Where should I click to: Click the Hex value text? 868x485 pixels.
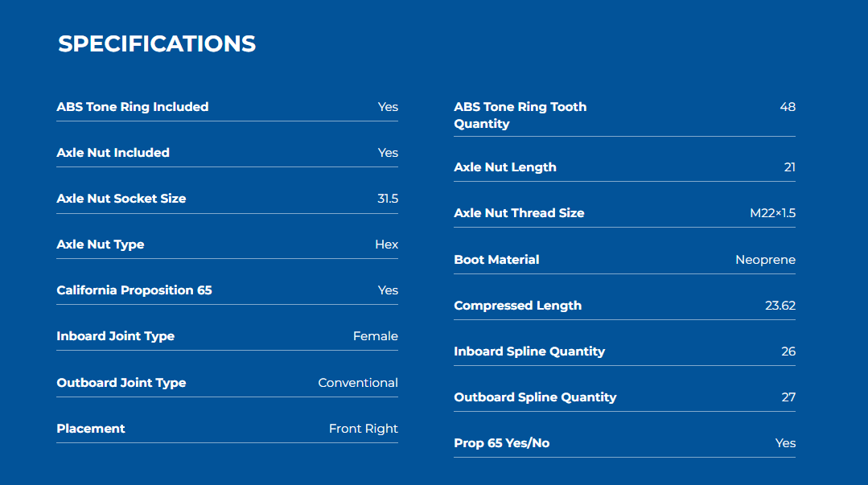click(386, 245)
